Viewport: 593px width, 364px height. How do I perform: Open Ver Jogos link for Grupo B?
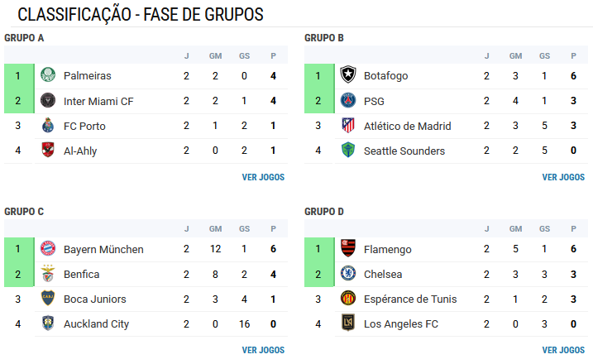point(563,177)
